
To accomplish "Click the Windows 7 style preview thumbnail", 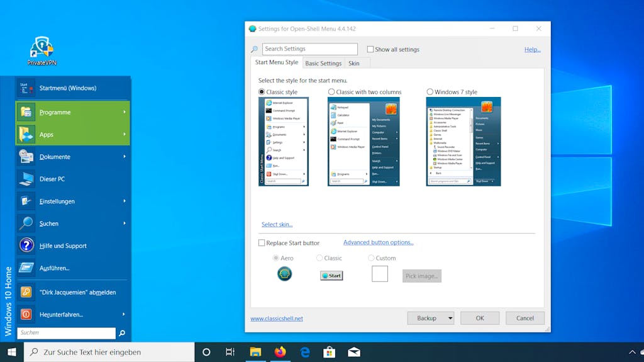I will 464,142.
